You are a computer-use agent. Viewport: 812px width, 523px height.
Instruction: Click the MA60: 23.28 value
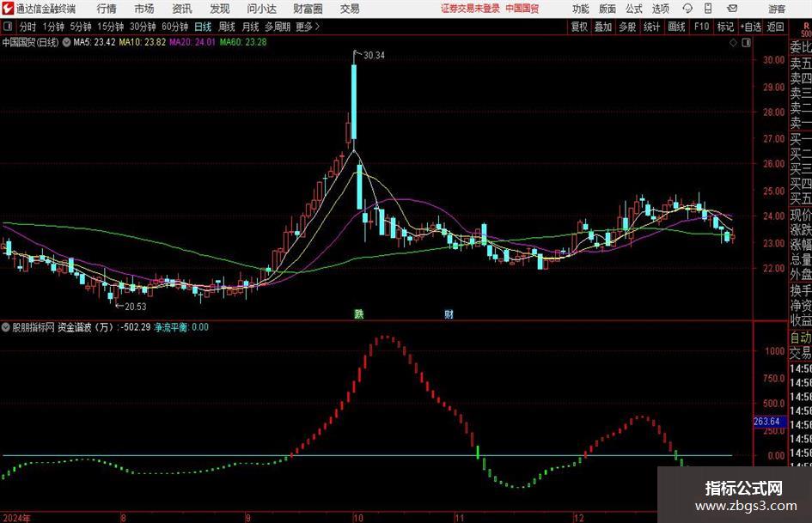pos(243,42)
